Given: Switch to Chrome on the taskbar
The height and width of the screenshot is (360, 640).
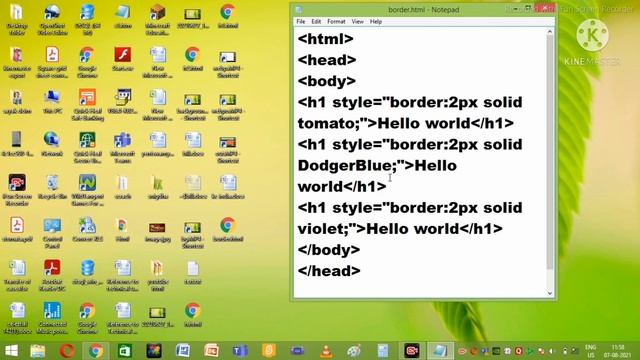Looking at the screenshot, I should click(96, 351).
